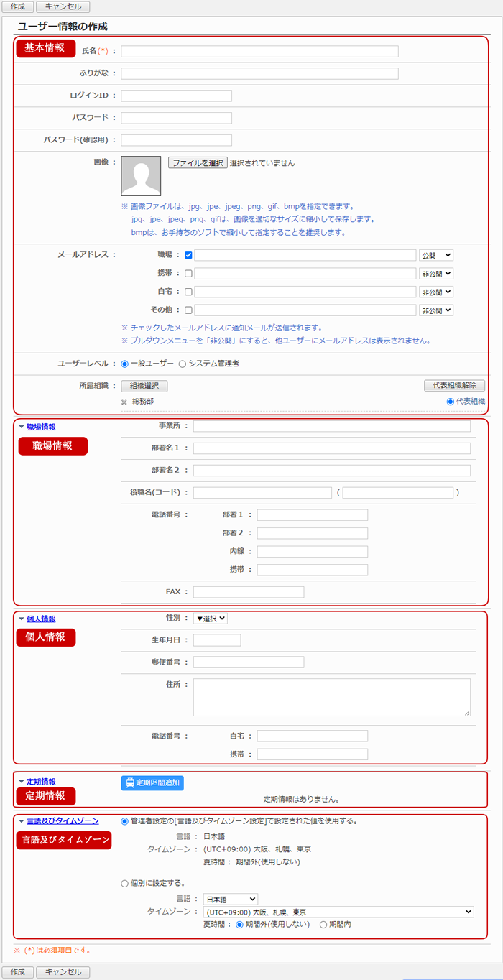Image resolution: width=503 pixels, height=980 pixels.
Task: Open the 職場情報 link
Action: click(x=41, y=427)
